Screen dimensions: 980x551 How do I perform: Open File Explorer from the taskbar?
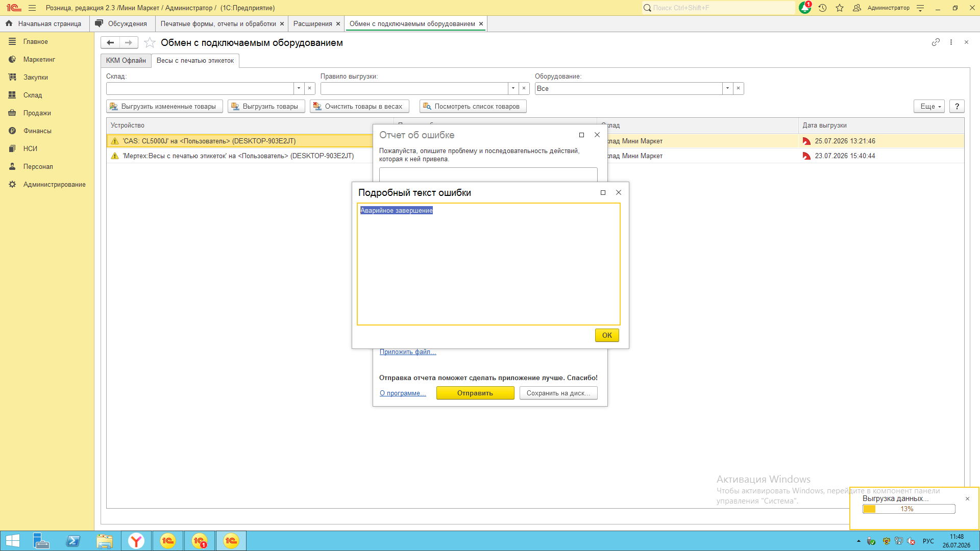105,541
